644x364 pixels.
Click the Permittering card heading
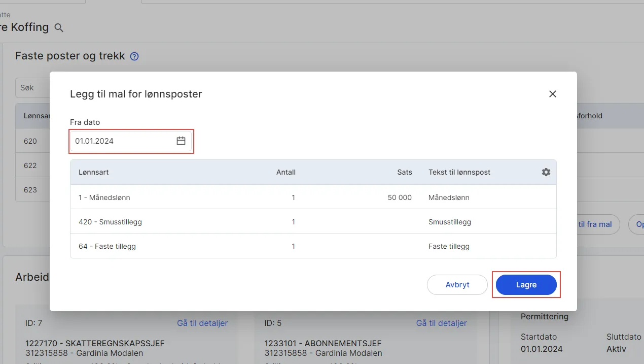(545, 316)
